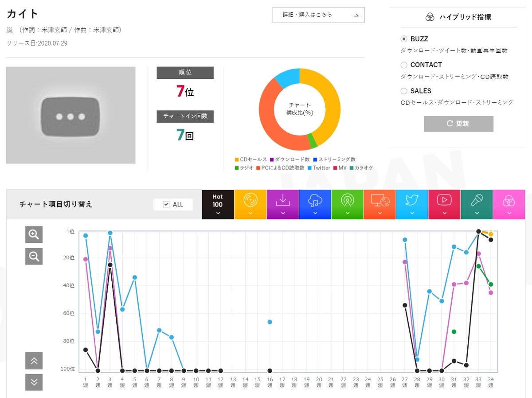Select the BUZZ radio button
532x398 pixels.
click(403, 39)
